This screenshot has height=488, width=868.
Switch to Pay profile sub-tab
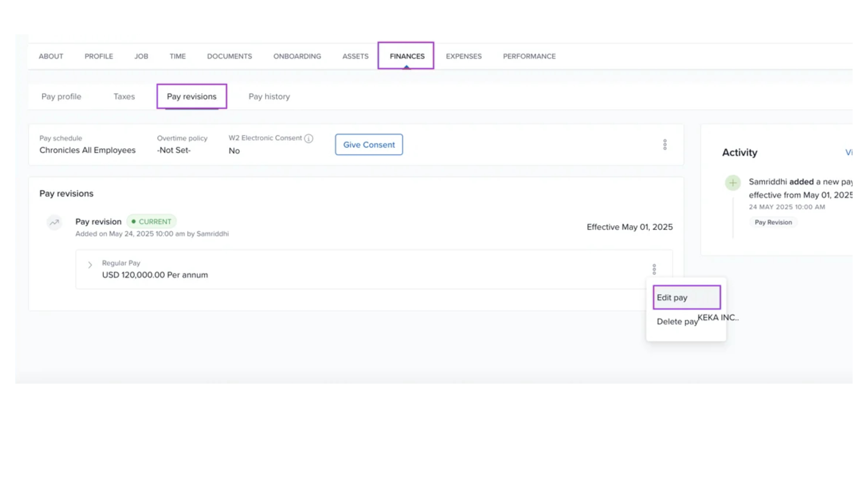point(61,97)
